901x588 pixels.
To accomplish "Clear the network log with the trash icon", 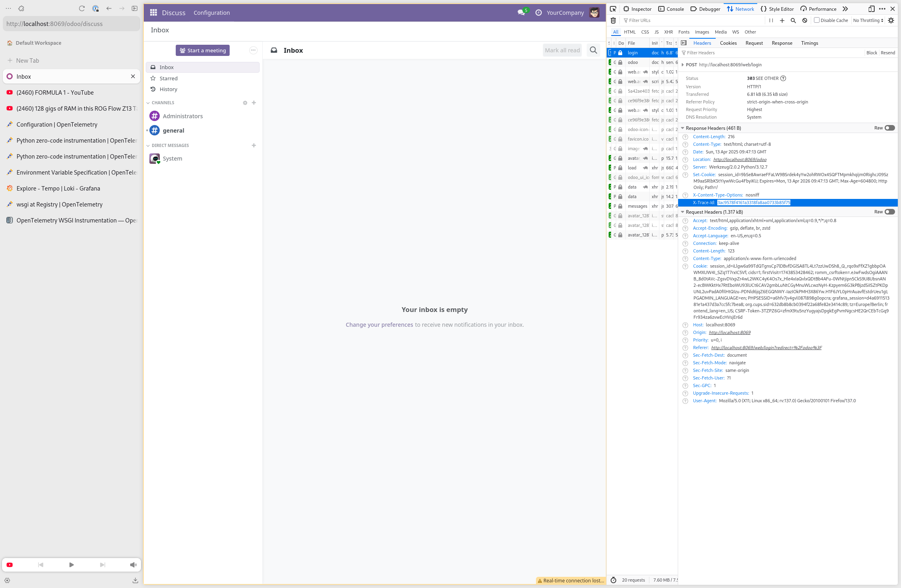I will (x=613, y=20).
